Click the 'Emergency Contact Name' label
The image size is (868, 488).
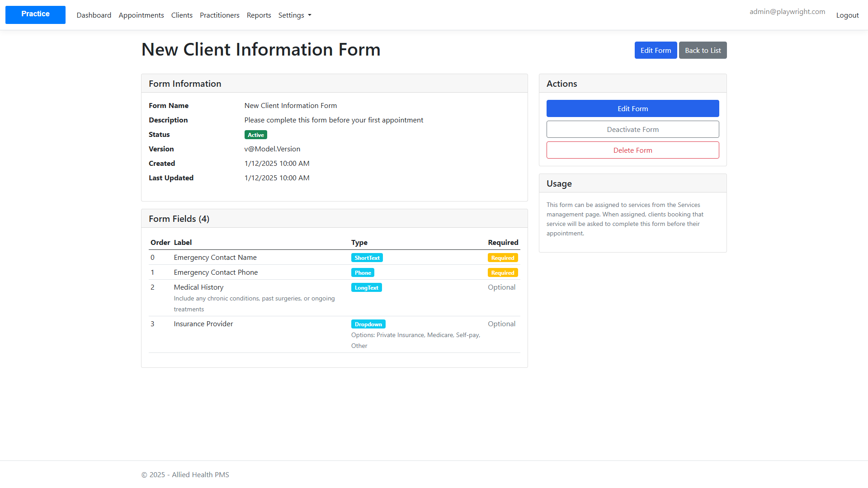pos(215,257)
